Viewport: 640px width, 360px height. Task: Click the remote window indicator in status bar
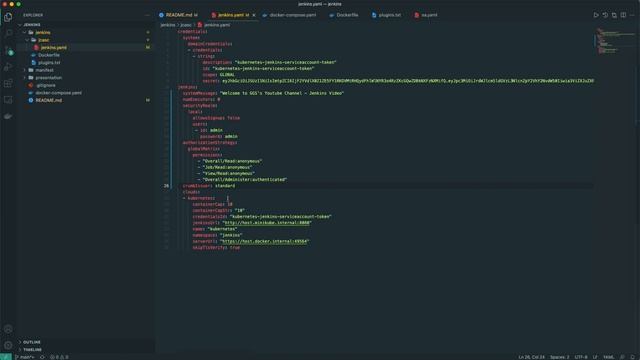[x=6, y=357]
